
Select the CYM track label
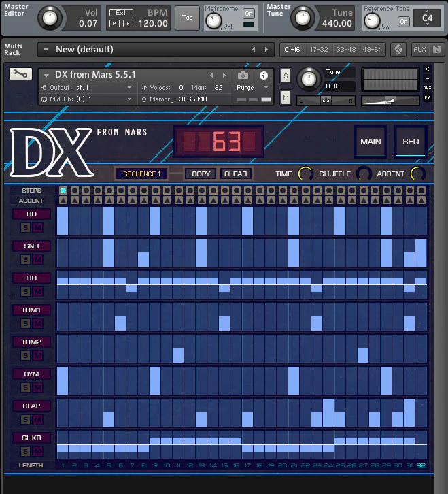tap(31, 374)
